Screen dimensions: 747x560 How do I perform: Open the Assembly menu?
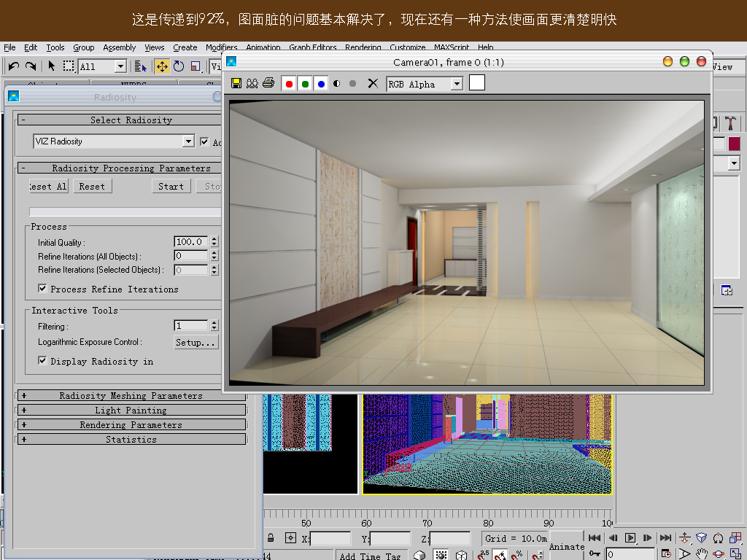(119, 47)
